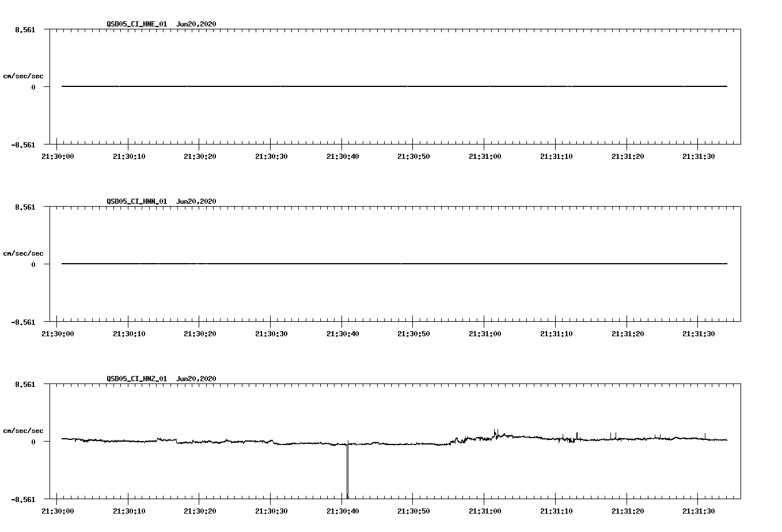The height and width of the screenshot is (532, 782).
Task: Click the zero label on HNE y-axis
Action: point(33,87)
